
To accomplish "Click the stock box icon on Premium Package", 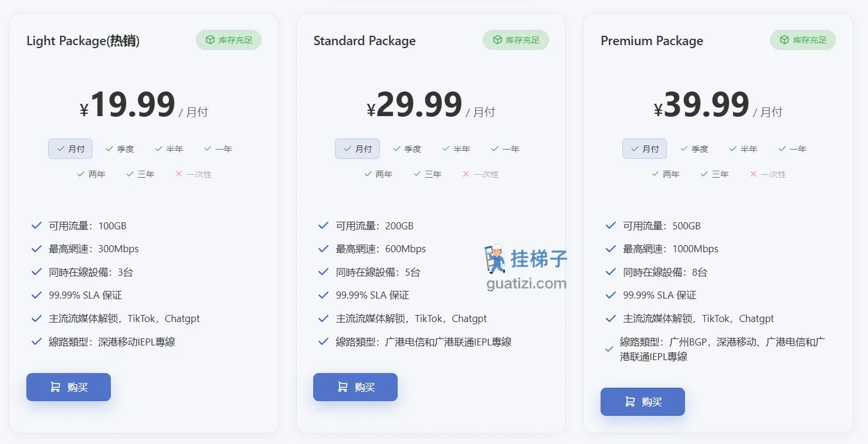I will coord(784,40).
